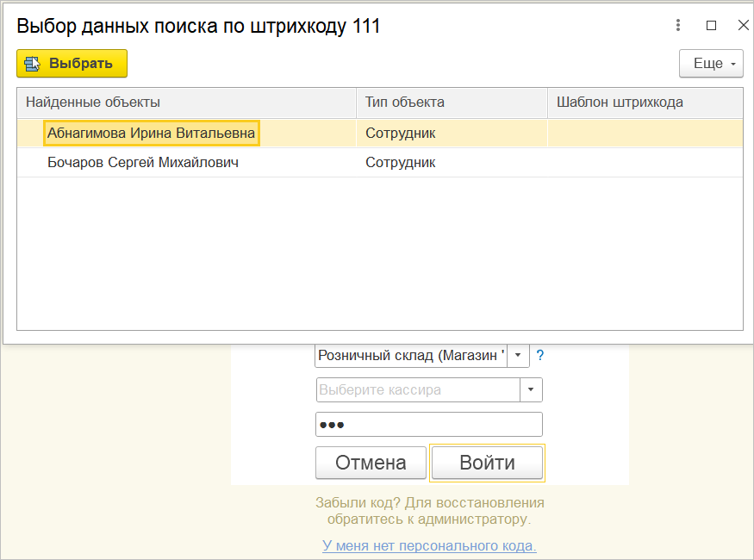This screenshot has width=754, height=560.
Task: Expand the Розничный склад dropdown arrow
Action: [518, 355]
